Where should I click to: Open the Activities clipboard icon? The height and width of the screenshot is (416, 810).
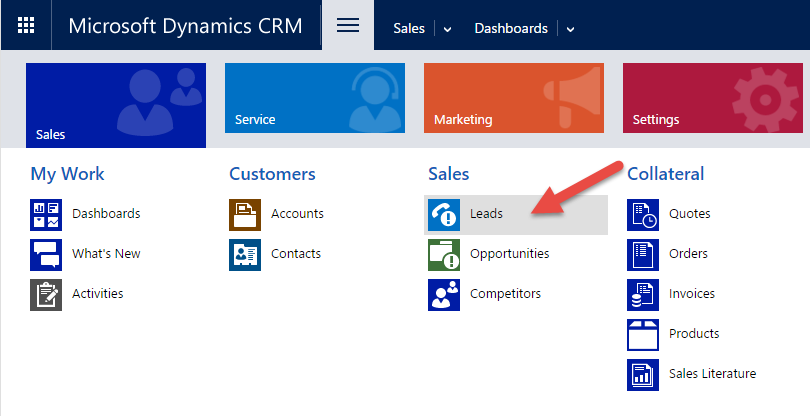tap(46, 294)
